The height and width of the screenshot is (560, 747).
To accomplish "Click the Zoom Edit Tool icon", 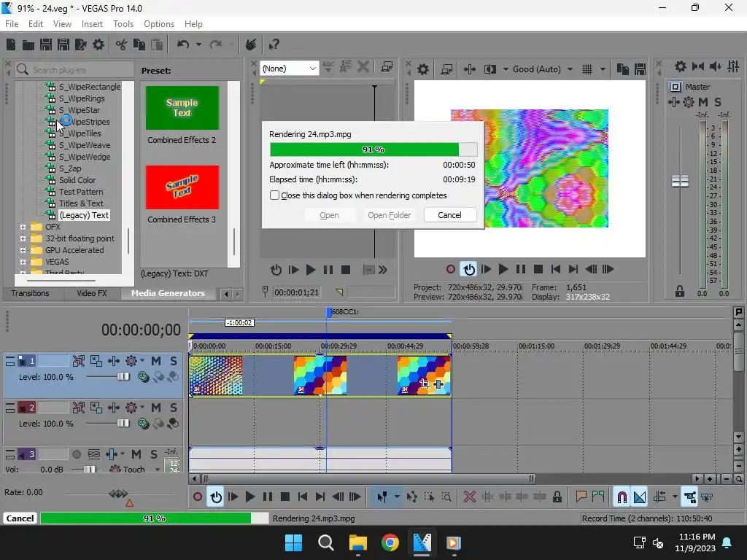I will point(446,497).
